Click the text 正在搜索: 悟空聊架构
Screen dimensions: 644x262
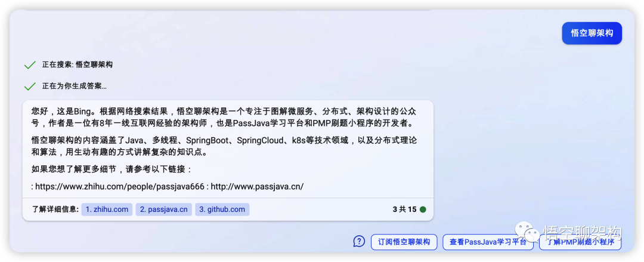point(77,64)
